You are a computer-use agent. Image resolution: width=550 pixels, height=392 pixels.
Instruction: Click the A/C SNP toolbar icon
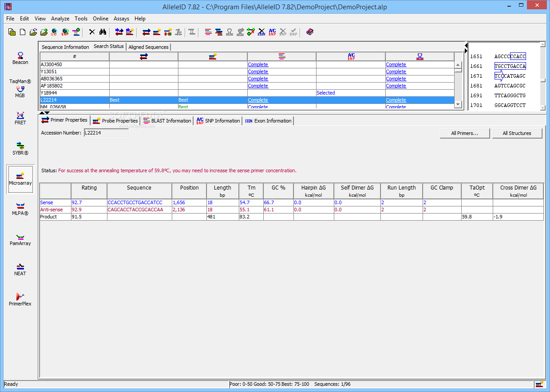[272, 32]
